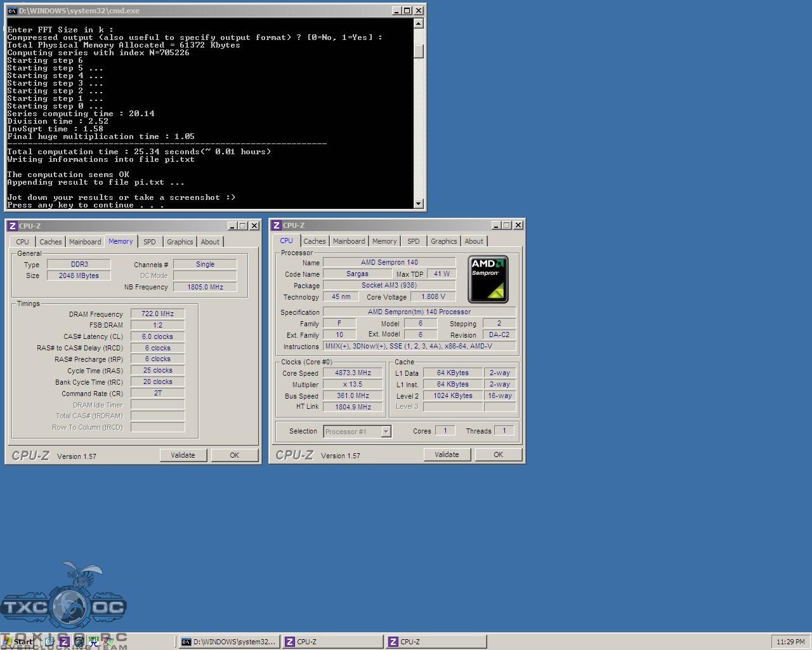Open Graphics tab in right CPU-Z window

[444, 241]
